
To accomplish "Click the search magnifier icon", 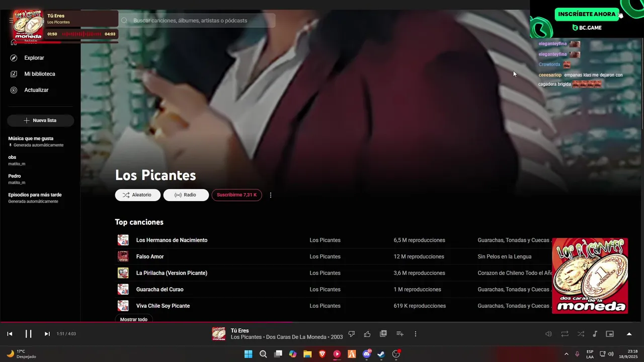I will (124, 21).
